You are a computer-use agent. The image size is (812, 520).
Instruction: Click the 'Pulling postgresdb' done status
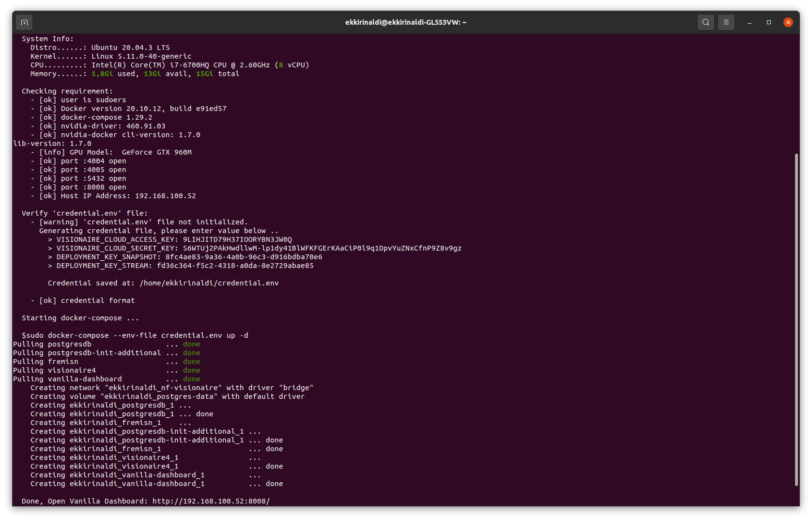[192, 344]
